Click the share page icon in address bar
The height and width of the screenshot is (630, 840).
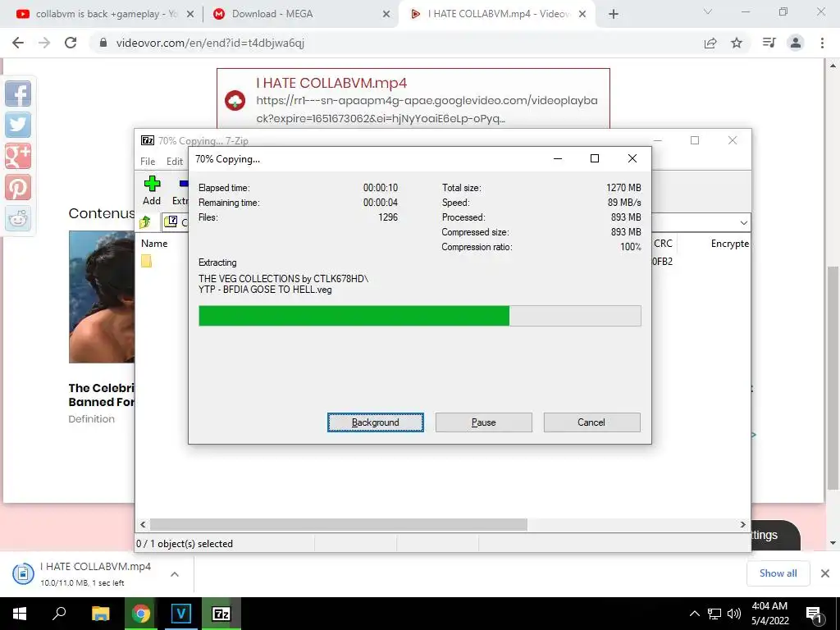click(710, 43)
